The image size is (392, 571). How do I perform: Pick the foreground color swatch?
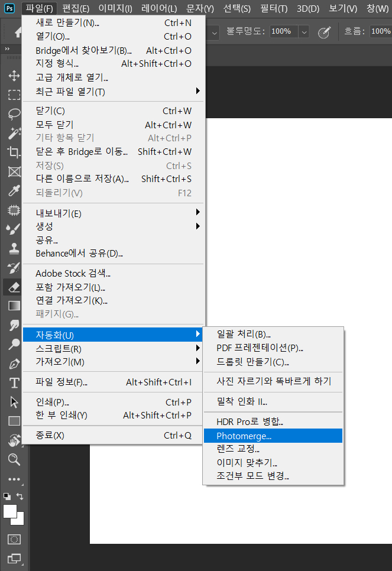(x=10, y=511)
